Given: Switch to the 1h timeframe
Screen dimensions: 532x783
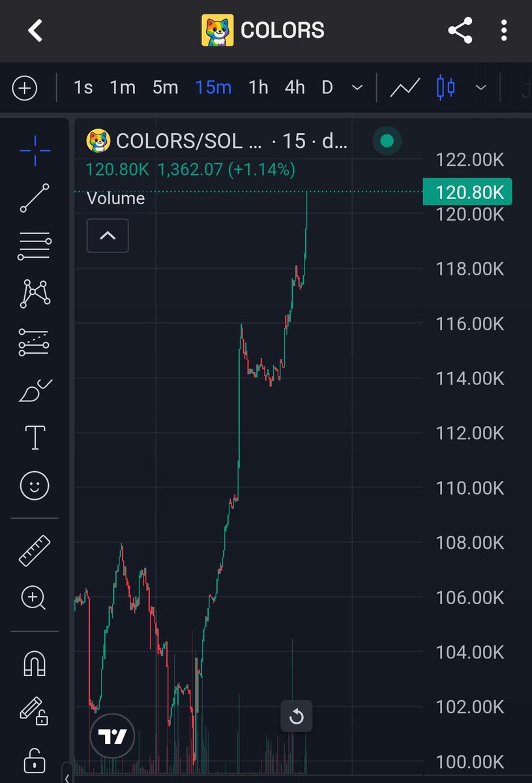Looking at the screenshot, I should click(258, 87).
